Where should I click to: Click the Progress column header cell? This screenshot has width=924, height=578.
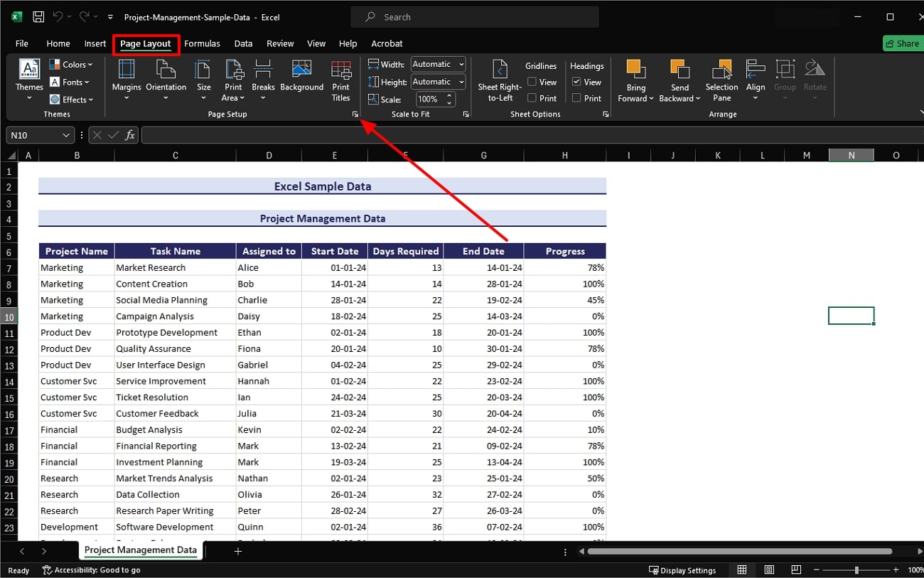565,251
